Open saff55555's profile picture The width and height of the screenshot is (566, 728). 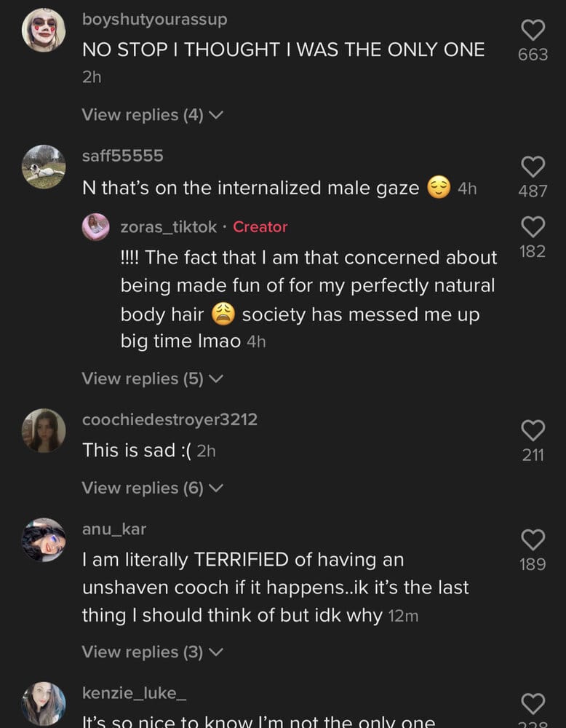[44, 167]
